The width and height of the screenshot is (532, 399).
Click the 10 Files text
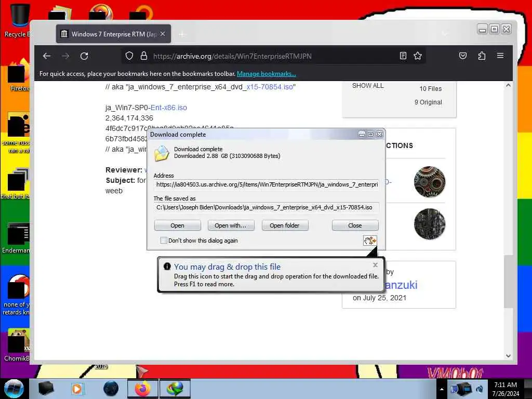point(431,89)
